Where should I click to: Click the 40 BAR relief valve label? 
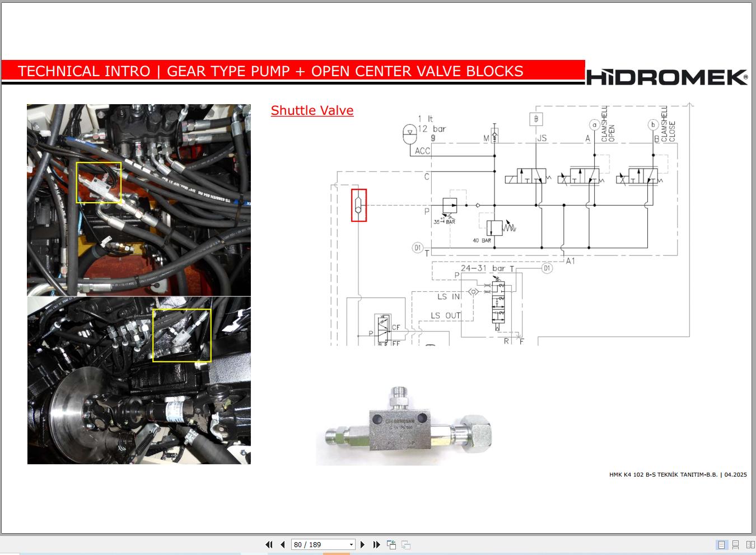pos(482,240)
